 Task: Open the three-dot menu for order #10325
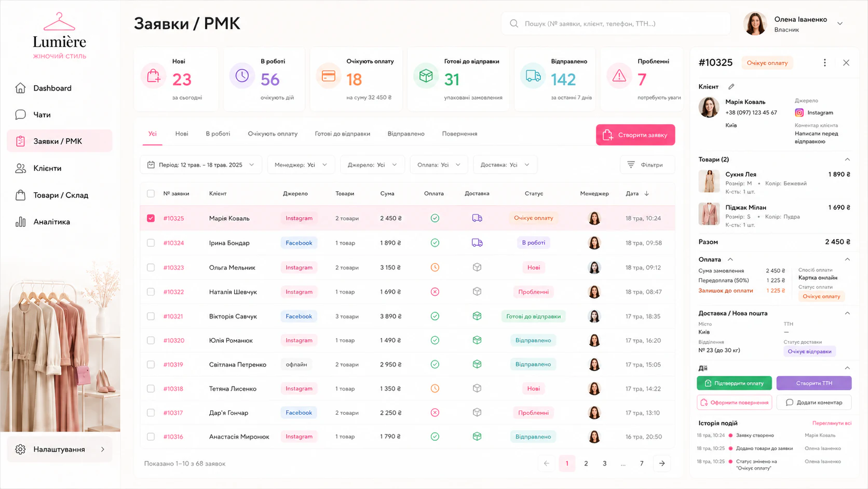(x=824, y=63)
